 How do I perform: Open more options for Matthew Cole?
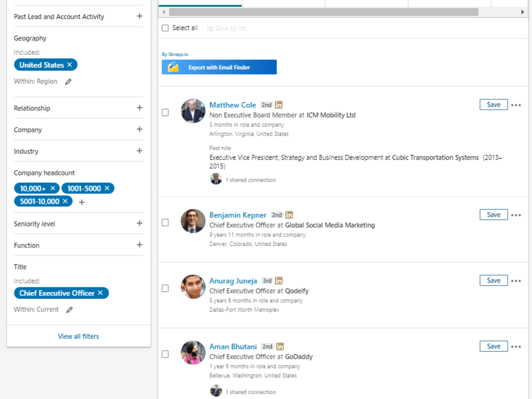(x=516, y=105)
